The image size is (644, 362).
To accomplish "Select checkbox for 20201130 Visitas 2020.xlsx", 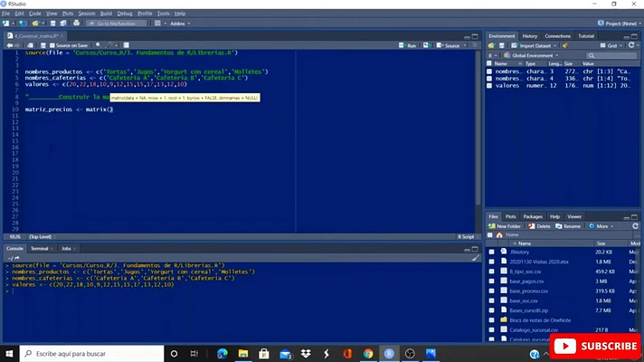I will (x=492, y=262).
